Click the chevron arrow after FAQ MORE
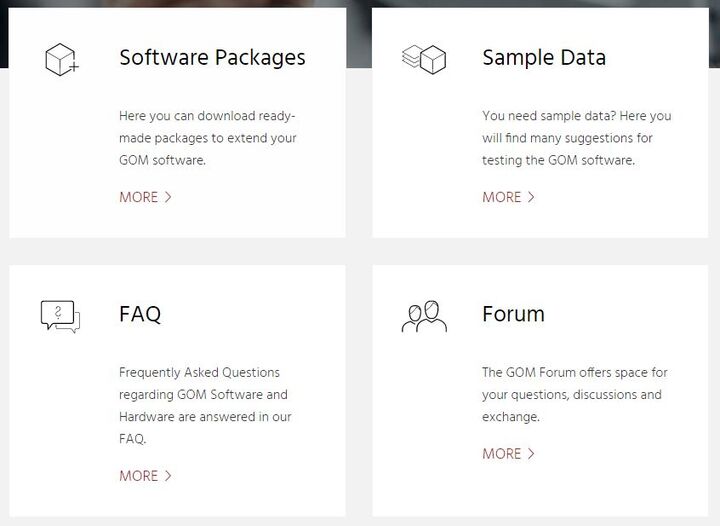 tap(168, 476)
